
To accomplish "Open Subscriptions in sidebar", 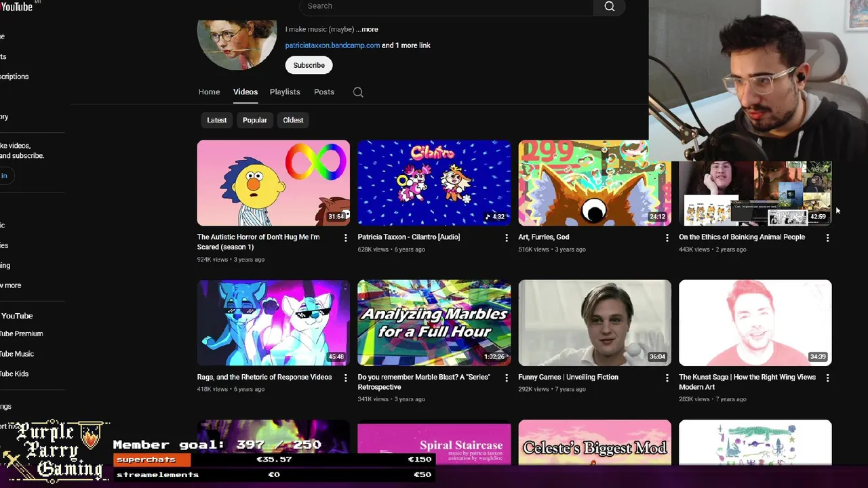I will [14, 77].
